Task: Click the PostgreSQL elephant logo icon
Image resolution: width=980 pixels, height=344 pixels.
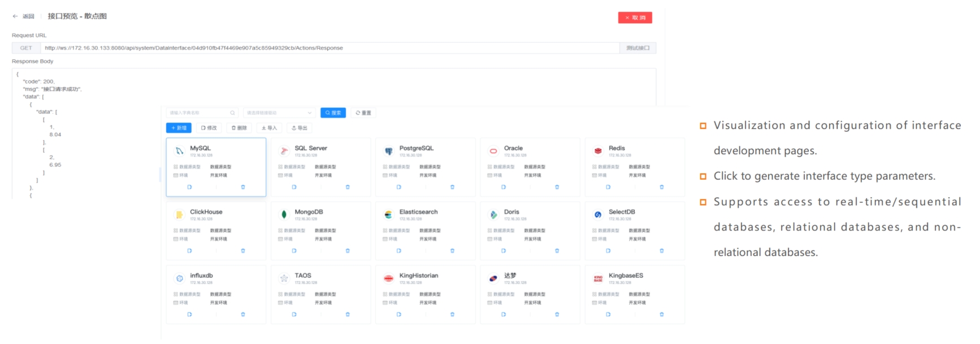Action: tap(389, 151)
